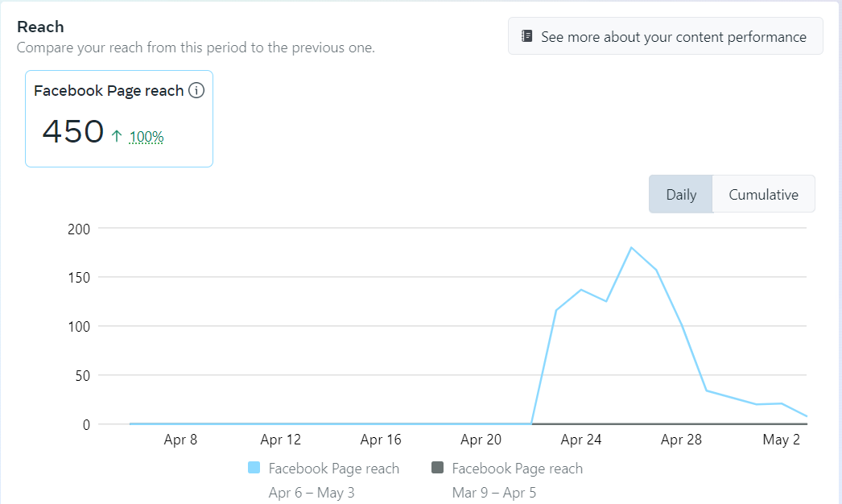Click the Apr 24 axis label
Screen dimensions: 842x504
[581, 440]
